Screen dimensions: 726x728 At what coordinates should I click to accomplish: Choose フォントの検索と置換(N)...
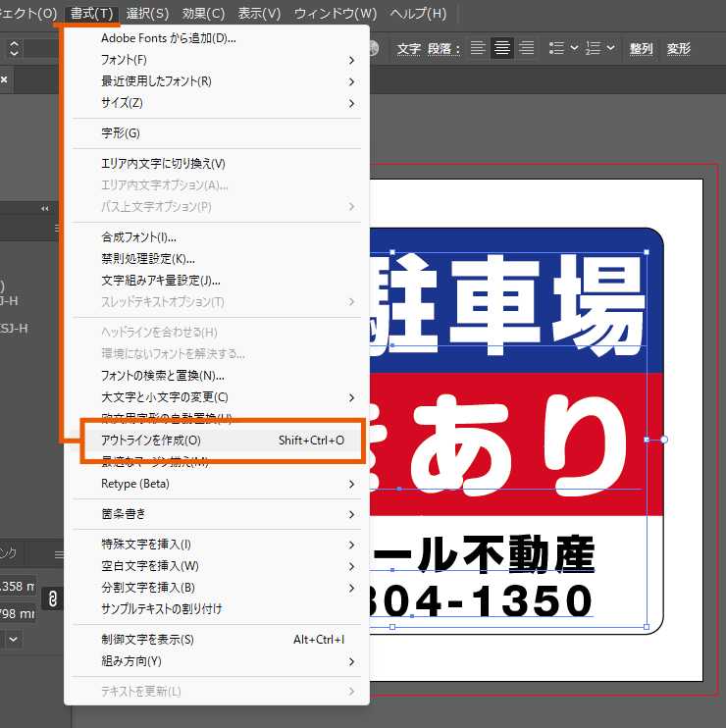216,375
